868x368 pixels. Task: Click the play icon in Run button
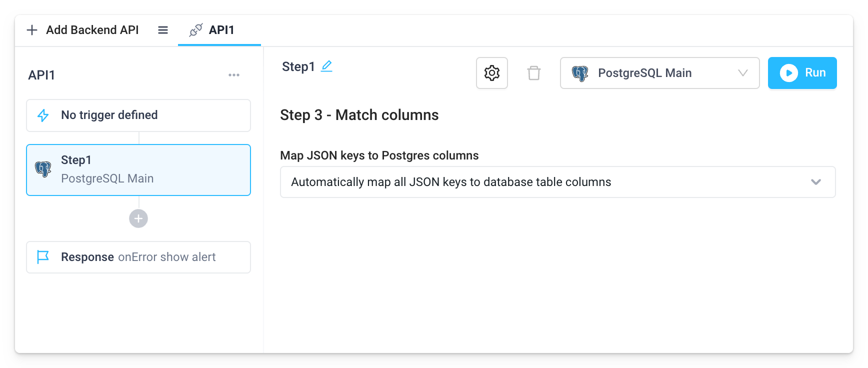(789, 73)
